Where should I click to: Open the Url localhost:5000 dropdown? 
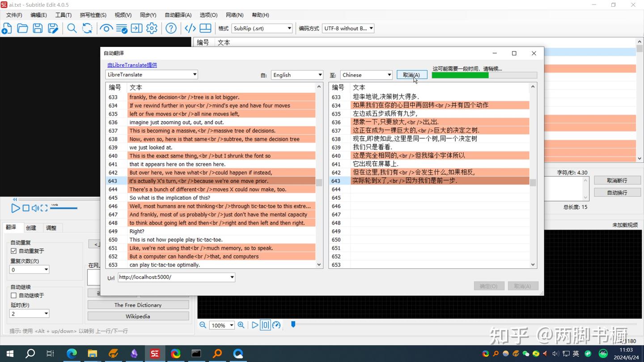(x=177, y=277)
